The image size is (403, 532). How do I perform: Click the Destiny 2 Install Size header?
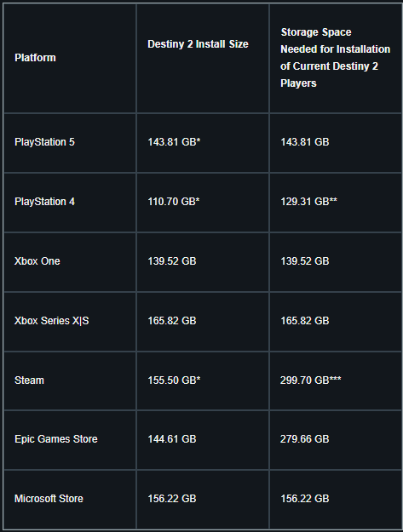[x=198, y=44]
